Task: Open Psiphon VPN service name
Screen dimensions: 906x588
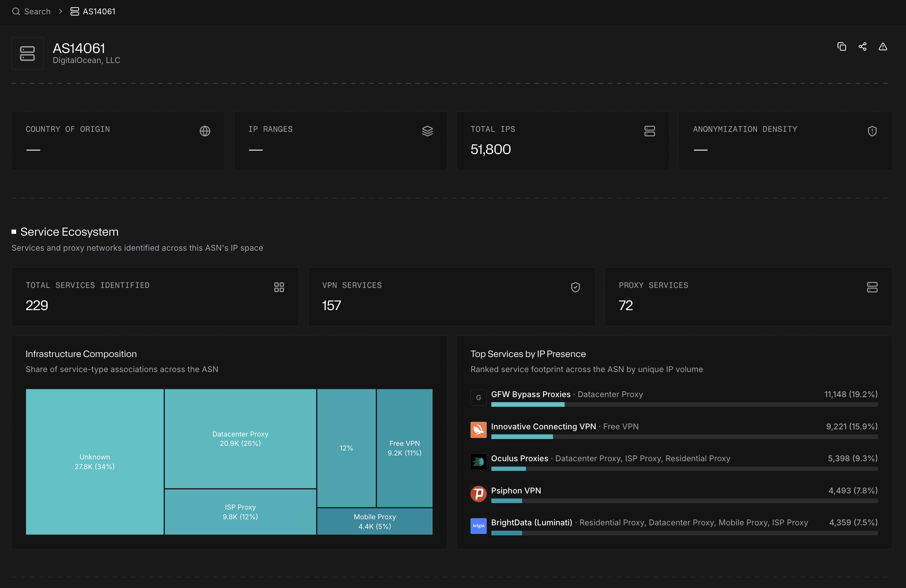Action: pos(516,490)
